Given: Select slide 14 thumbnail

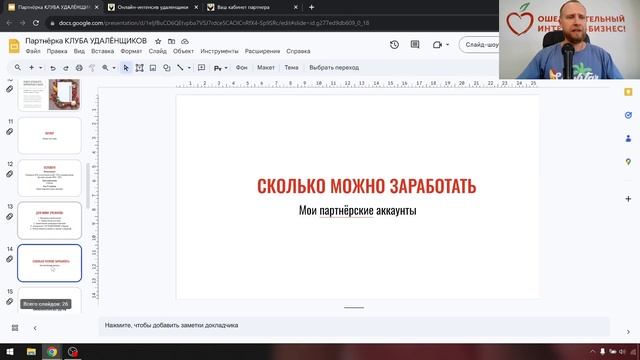Looking at the screenshot, I should pos(49,263).
